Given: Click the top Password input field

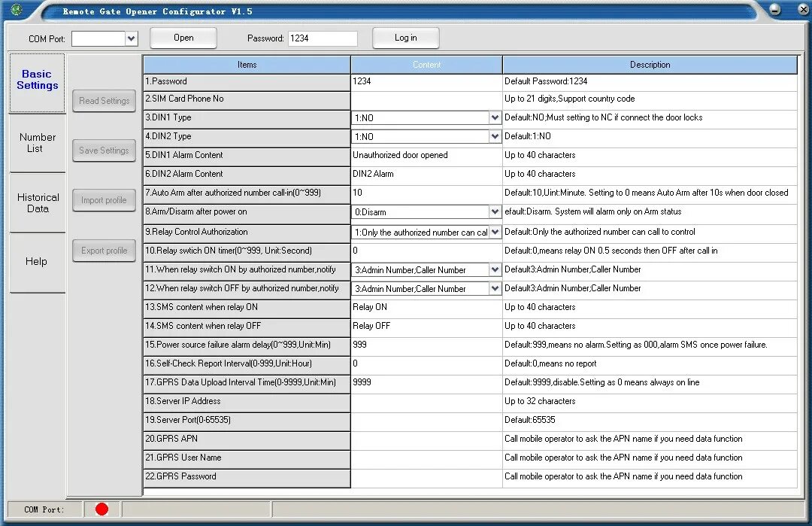Looking at the screenshot, I should click(322, 38).
